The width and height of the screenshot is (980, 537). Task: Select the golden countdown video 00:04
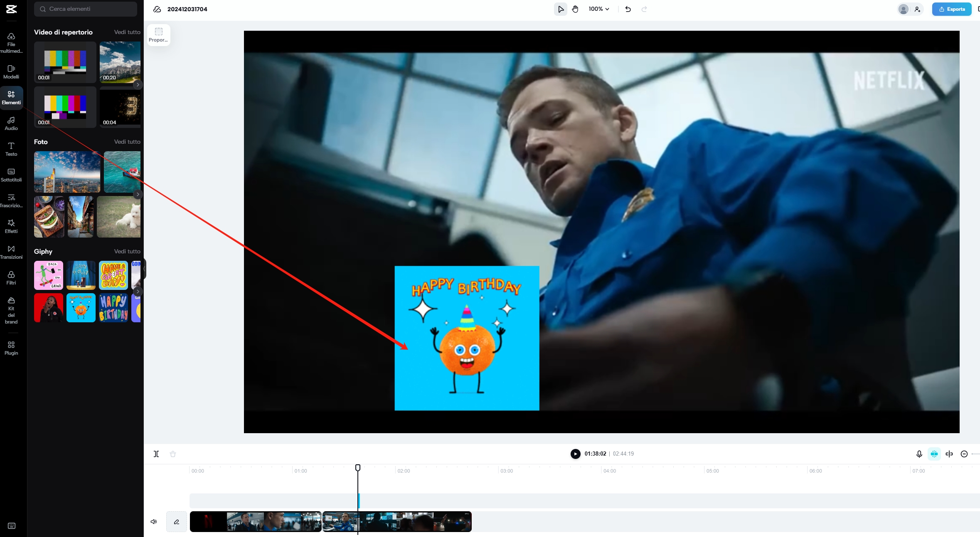pos(120,107)
